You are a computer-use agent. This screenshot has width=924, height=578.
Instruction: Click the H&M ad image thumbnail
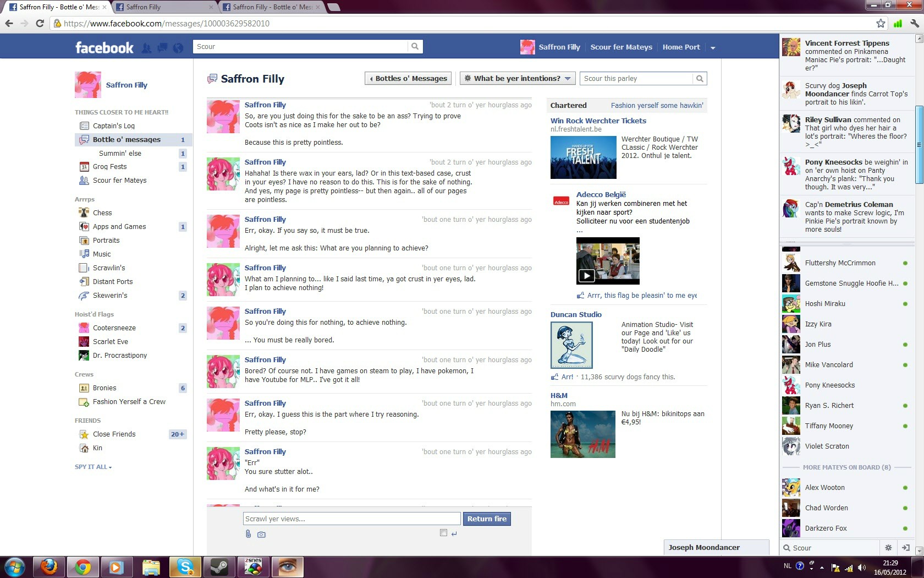point(583,434)
